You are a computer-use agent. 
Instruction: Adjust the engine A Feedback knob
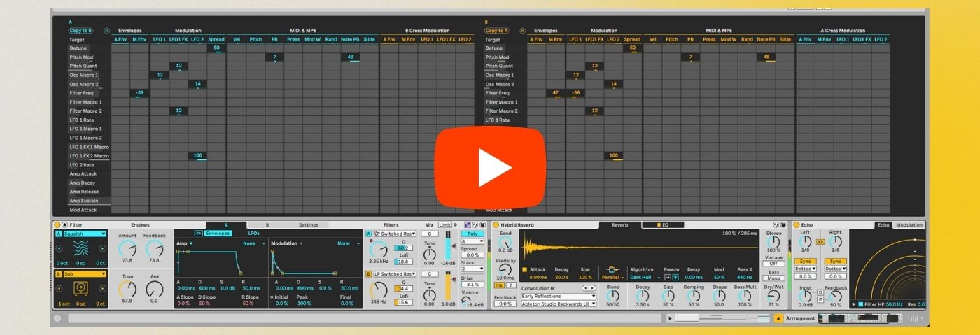coord(154,248)
